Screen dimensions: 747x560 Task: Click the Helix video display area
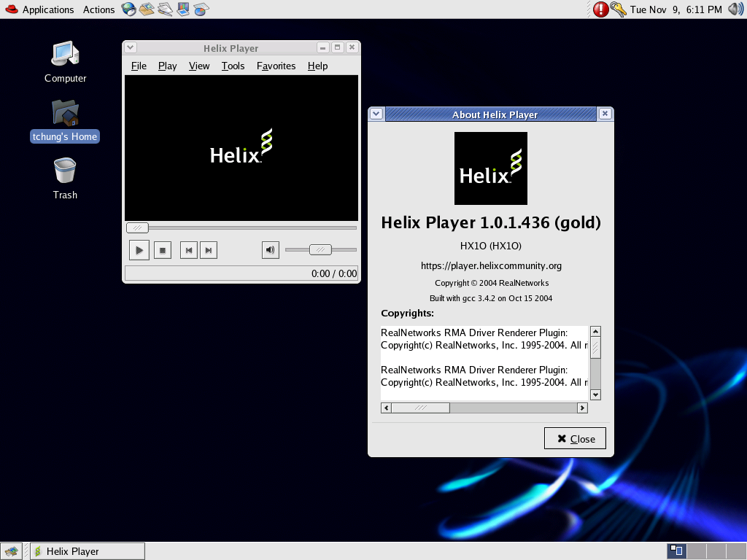[x=241, y=148]
